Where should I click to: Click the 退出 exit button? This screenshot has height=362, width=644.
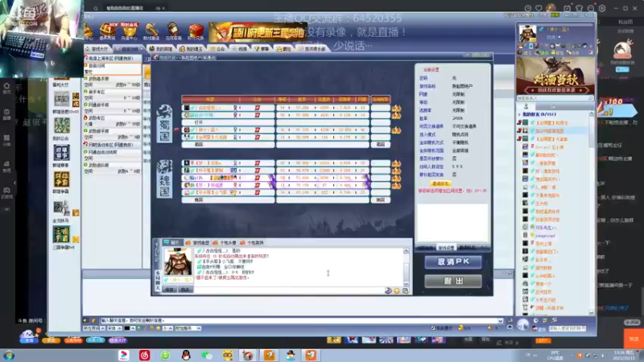[x=453, y=281]
